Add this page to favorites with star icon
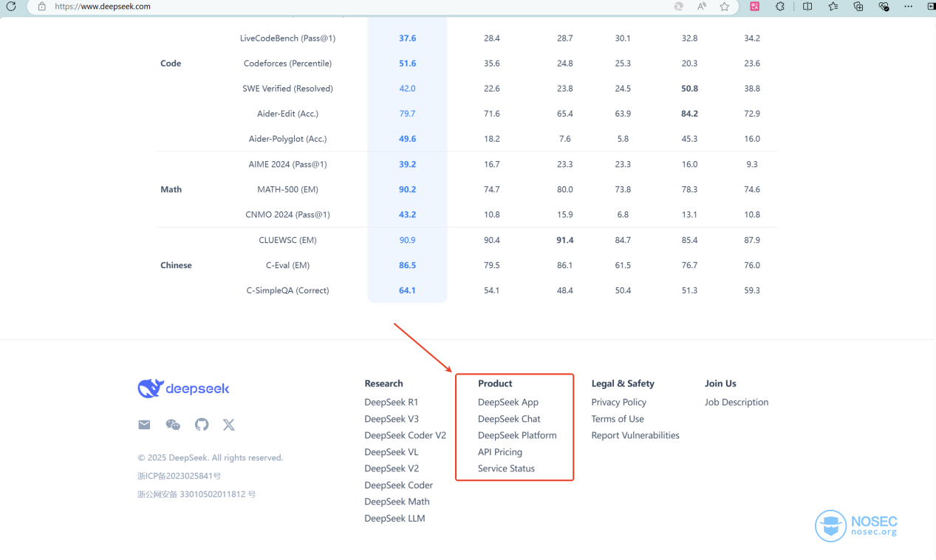Image resolution: width=936 pixels, height=560 pixels. [x=725, y=7]
